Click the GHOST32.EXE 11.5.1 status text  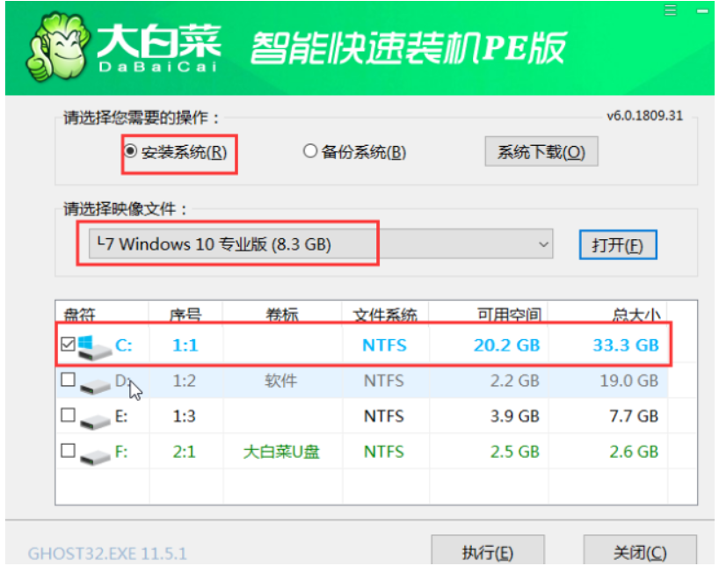pyautogui.click(x=107, y=554)
